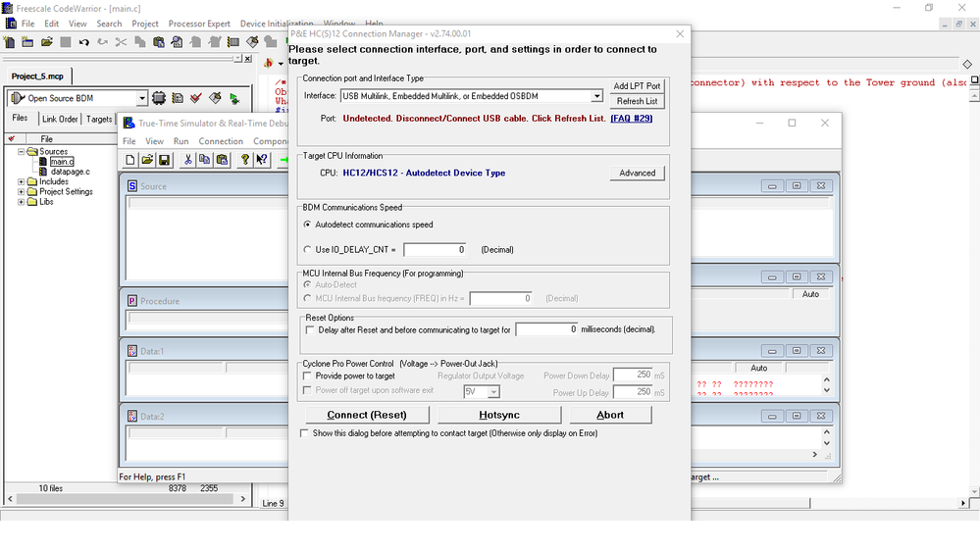Image resolution: width=980 pixels, height=551 pixels.
Task: Click Connect (Reset) button
Action: point(367,415)
